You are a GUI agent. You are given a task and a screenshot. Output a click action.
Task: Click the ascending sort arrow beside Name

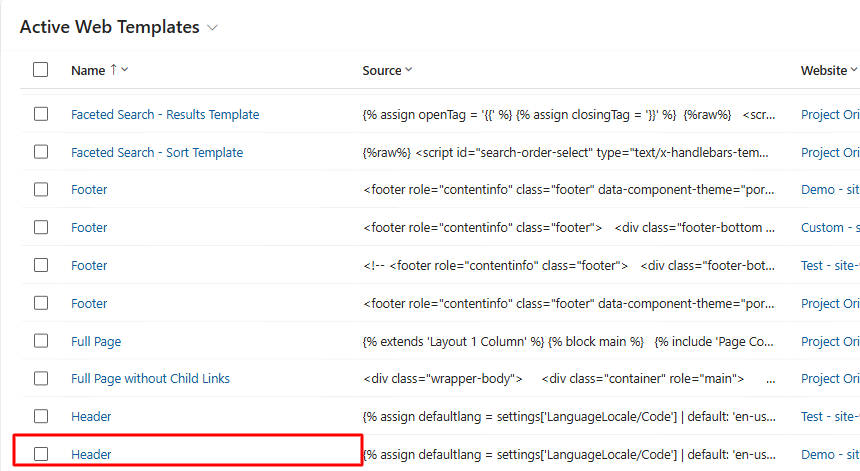114,70
